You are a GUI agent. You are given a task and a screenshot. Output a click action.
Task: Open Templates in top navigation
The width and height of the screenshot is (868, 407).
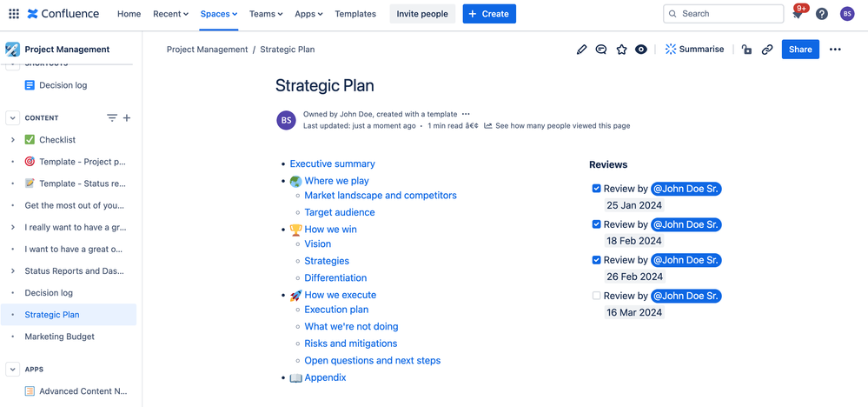355,14
